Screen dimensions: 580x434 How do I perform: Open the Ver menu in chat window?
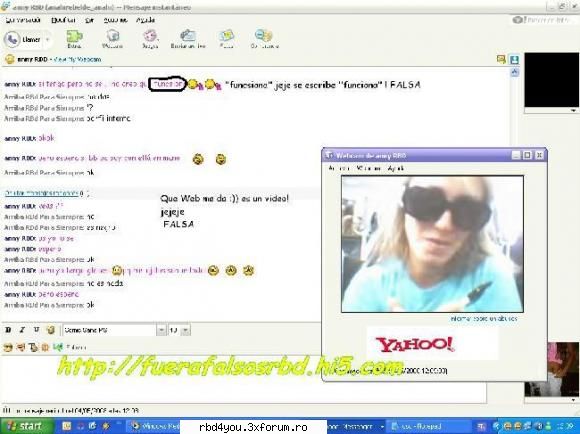90,20
